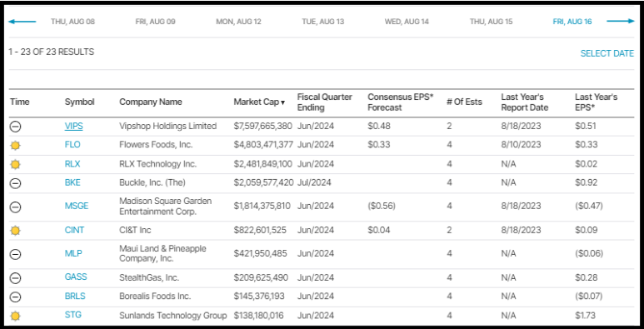Click Vipshop Holdings Limited company name
This screenshot has width=644, height=329.
click(168, 126)
